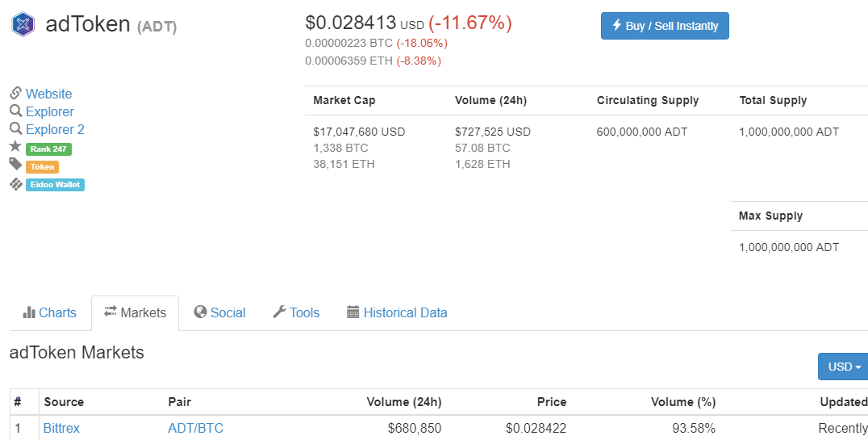Image resolution: width=868 pixels, height=440 pixels.
Task: Click the tag icon beside Token label
Action: click(x=15, y=165)
